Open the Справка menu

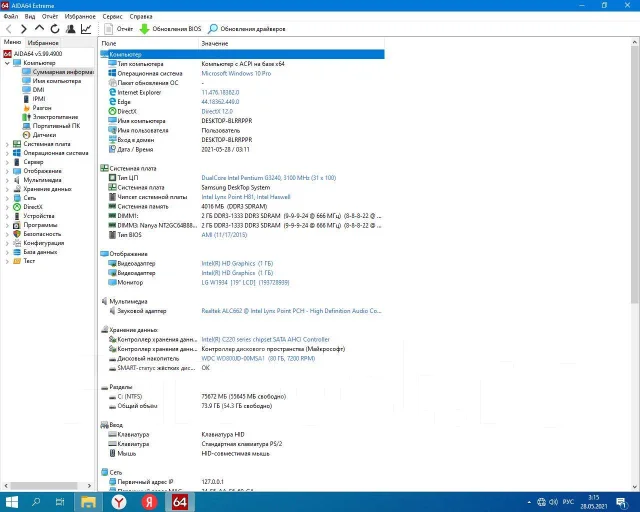[141, 16]
